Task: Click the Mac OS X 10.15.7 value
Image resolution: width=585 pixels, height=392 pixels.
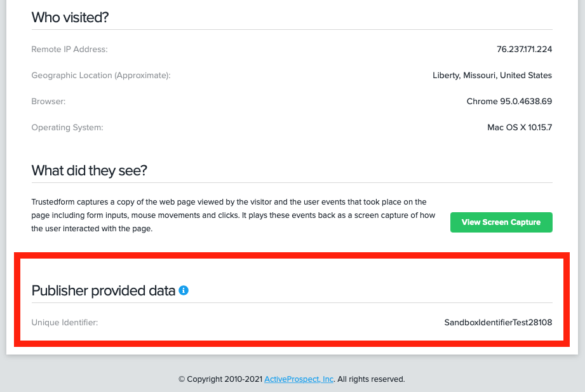Action: coord(520,127)
